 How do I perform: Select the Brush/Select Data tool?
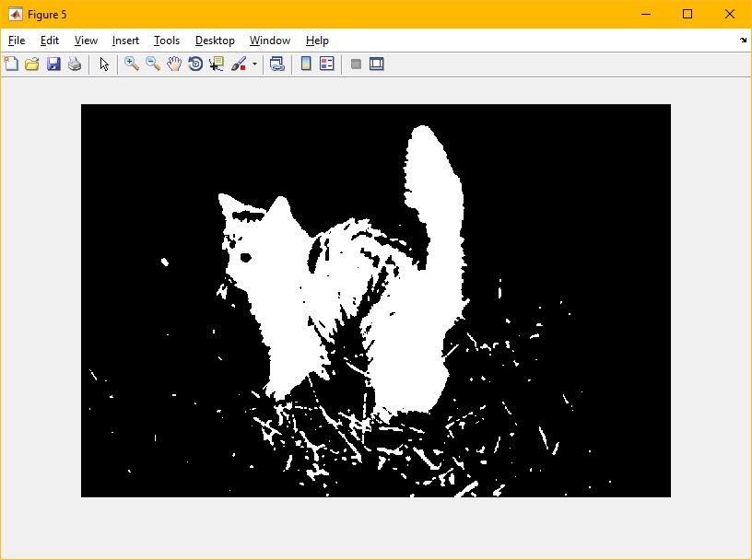pyautogui.click(x=239, y=64)
